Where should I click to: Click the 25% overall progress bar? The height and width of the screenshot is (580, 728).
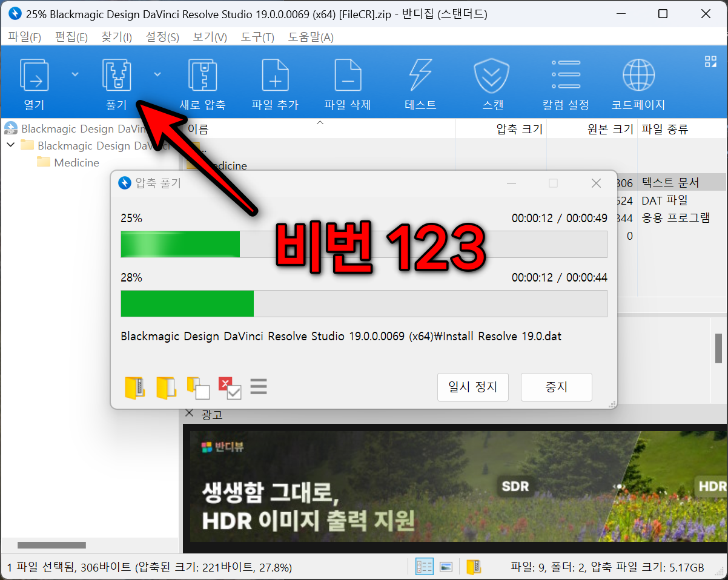[x=364, y=244]
